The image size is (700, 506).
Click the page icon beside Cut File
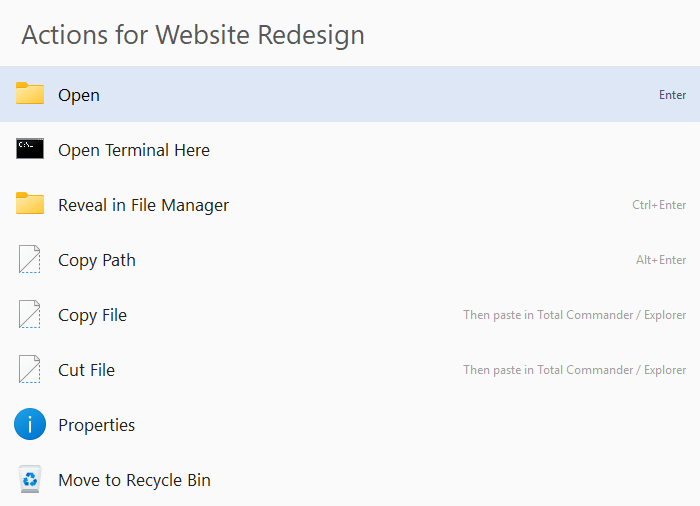(29, 369)
